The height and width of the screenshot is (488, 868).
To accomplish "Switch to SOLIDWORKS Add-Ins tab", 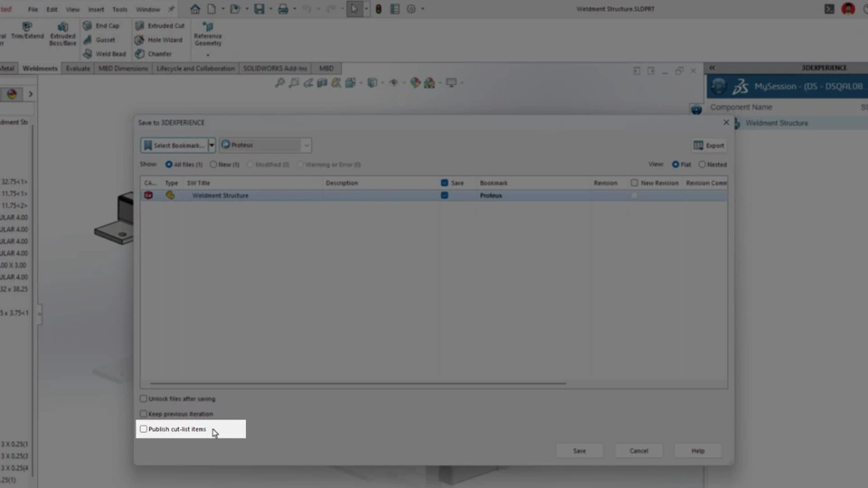I will point(275,68).
